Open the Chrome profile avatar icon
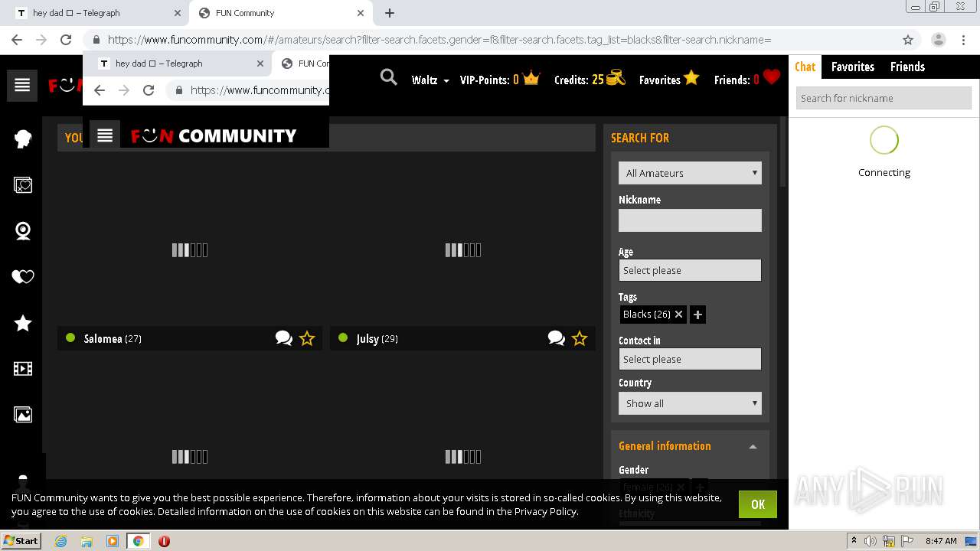 [x=939, y=40]
